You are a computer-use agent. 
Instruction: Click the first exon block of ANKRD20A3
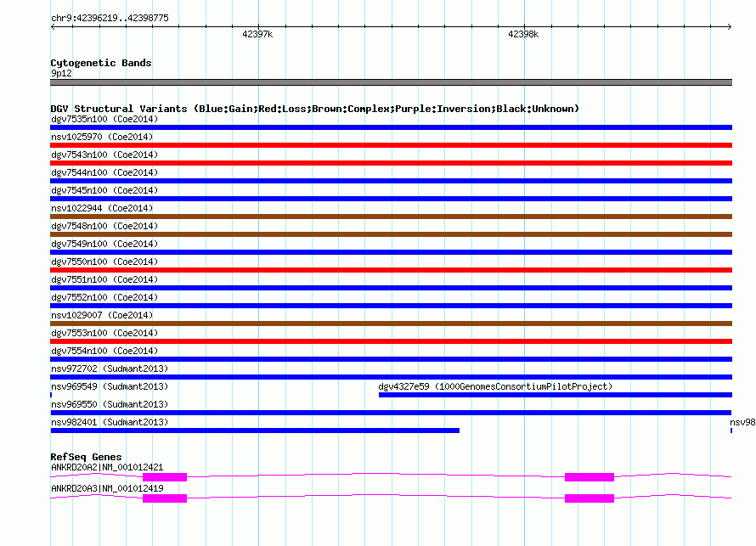pos(165,498)
